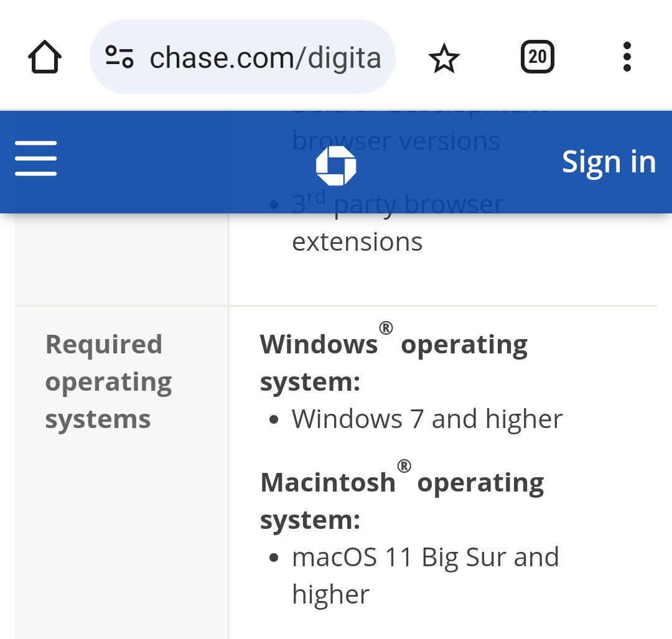
Task: Click the registered symbol after "Macintosh"
Action: (x=404, y=466)
